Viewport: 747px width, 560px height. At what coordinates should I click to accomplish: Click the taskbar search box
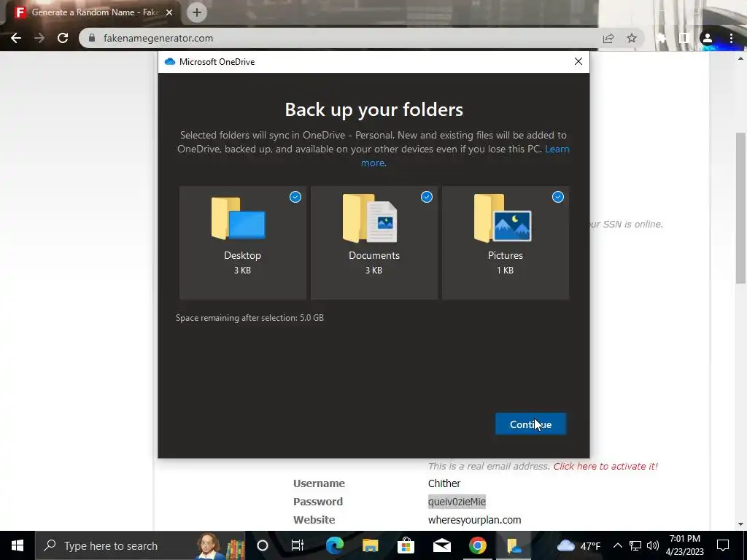pyautogui.click(x=140, y=545)
